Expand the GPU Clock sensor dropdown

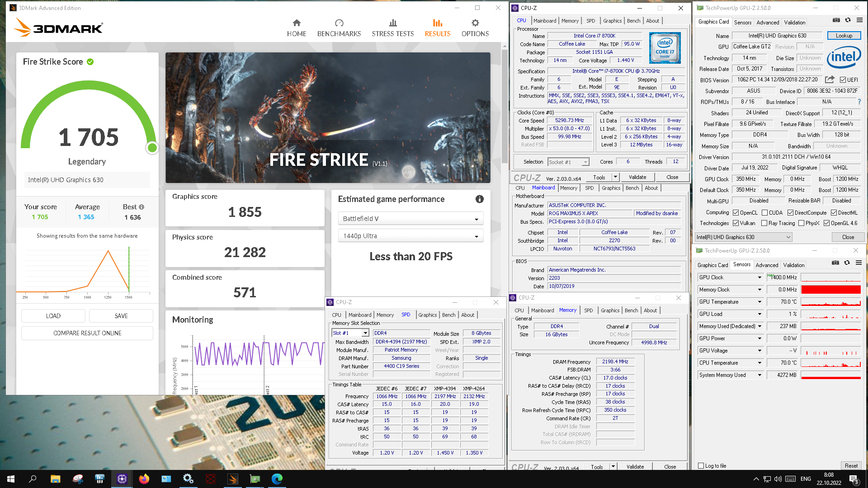[759, 277]
